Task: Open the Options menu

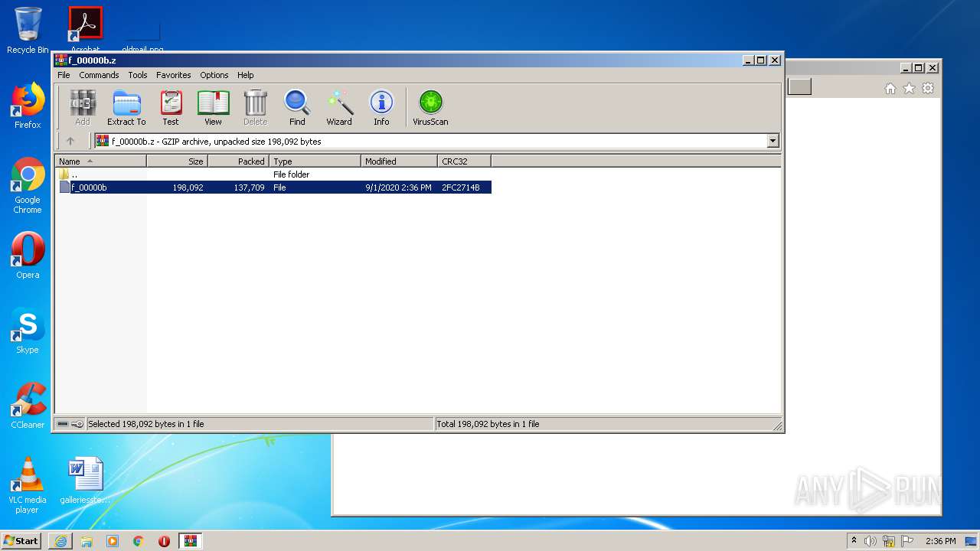Action: point(214,75)
